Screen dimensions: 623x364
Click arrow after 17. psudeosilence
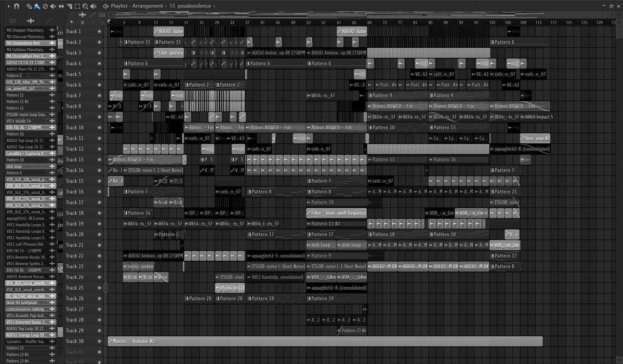[215, 6]
